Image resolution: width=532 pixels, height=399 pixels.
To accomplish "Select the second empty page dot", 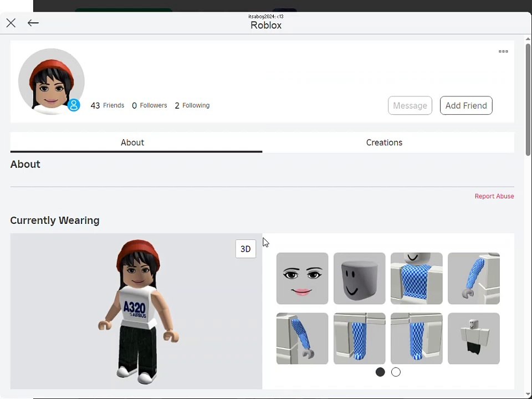I will tap(396, 372).
